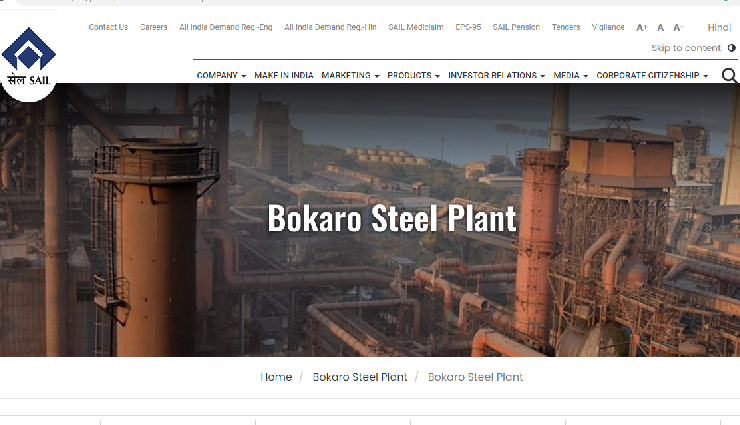The width and height of the screenshot is (740, 425).
Task: Open the Contact Us link
Action: coord(108,27)
